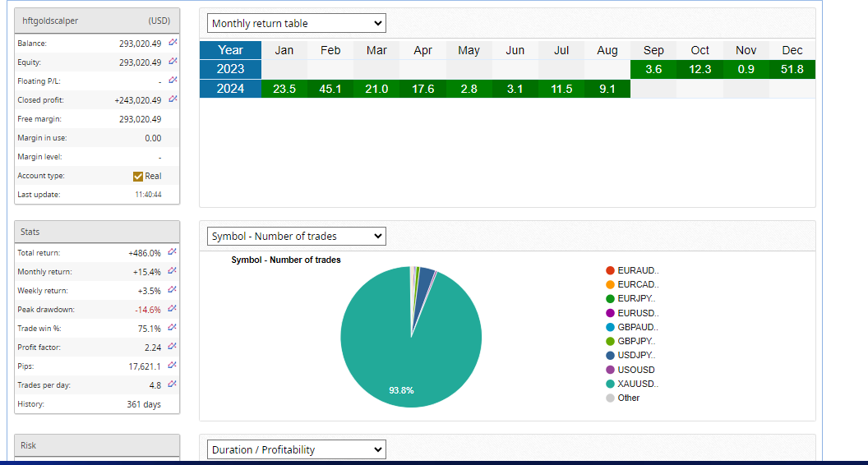The height and width of the screenshot is (465, 868).
Task: Click the teal XAUUSD legend color dot
Action: click(x=610, y=384)
